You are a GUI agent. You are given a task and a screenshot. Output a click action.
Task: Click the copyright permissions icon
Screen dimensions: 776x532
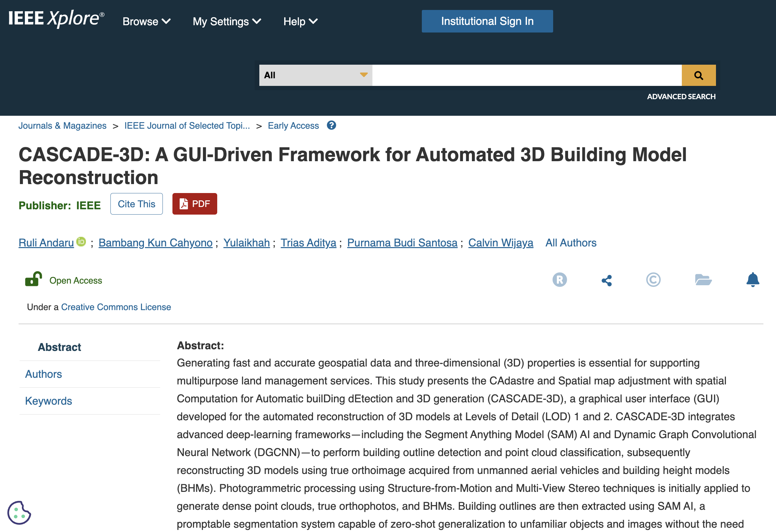click(653, 280)
